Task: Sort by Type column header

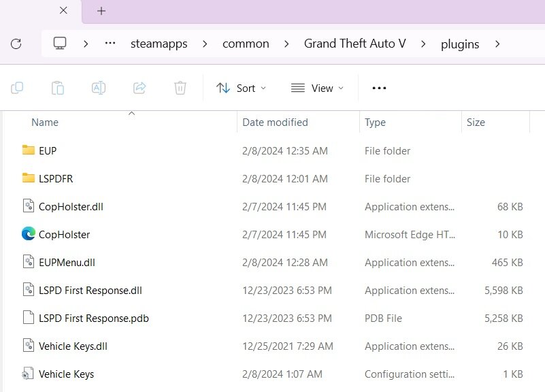Action: click(x=375, y=122)
